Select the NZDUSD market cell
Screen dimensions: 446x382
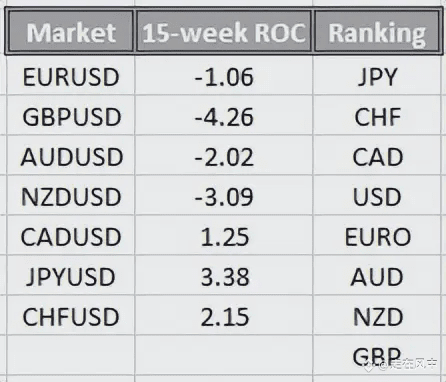70,196
